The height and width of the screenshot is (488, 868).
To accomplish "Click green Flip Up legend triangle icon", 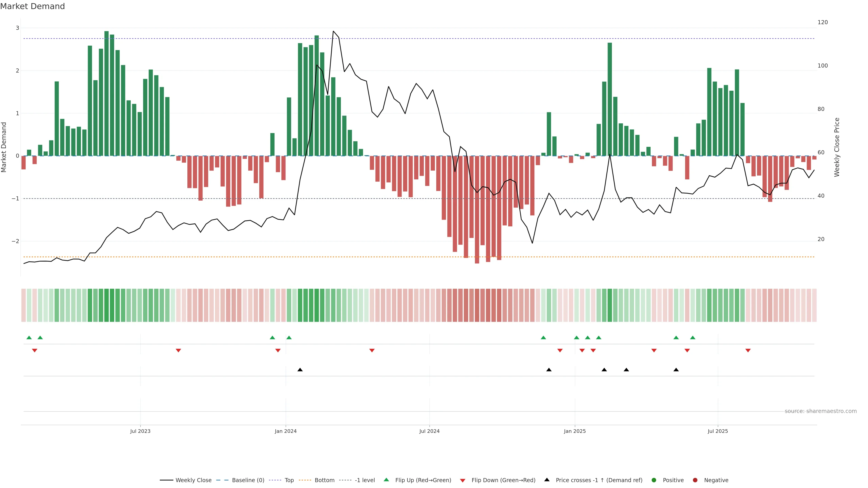I will (387, 480).
